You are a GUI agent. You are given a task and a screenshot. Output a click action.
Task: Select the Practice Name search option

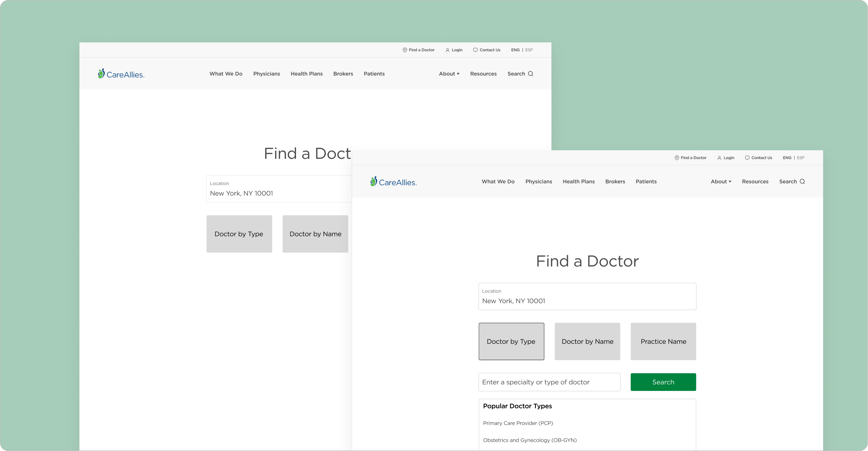pos(663,341)
